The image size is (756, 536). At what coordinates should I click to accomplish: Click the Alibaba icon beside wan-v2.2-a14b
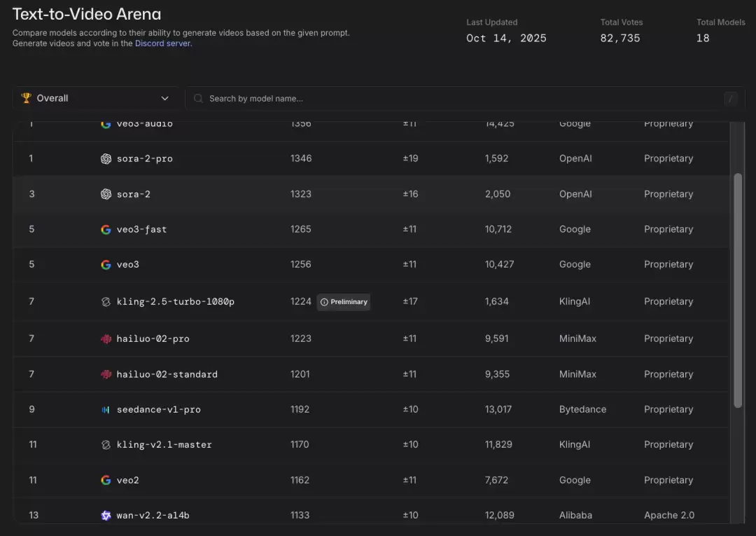pos(106,516)
